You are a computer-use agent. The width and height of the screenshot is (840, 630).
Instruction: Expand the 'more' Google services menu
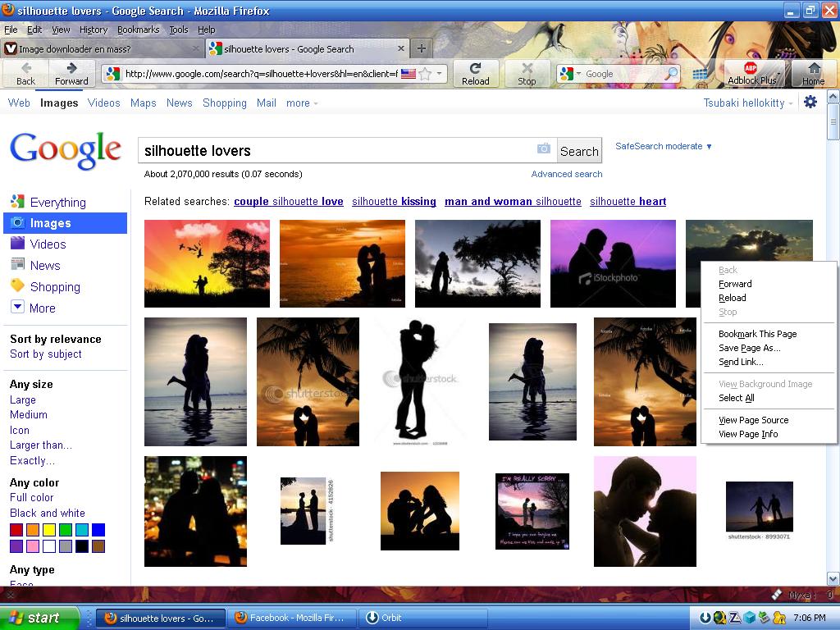(302, 103)
